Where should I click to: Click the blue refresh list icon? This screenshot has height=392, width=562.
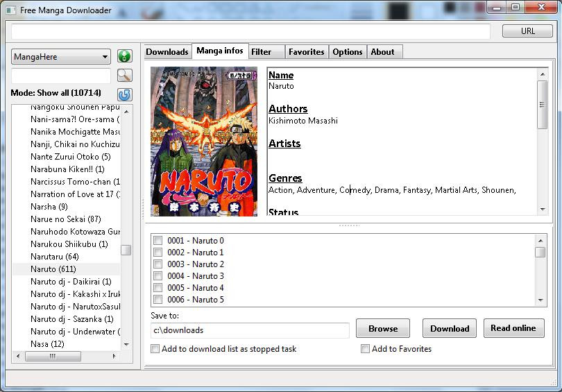(x=125, y=94)
